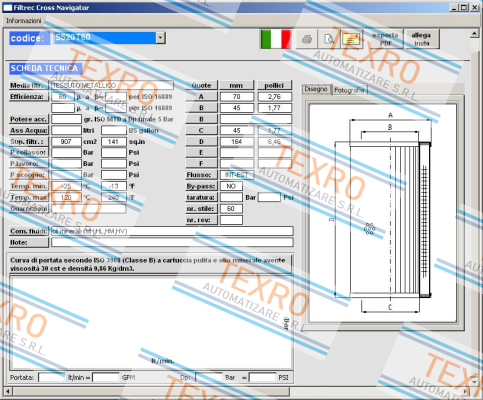Click the Flusso INT-EST field

(237, 175)
